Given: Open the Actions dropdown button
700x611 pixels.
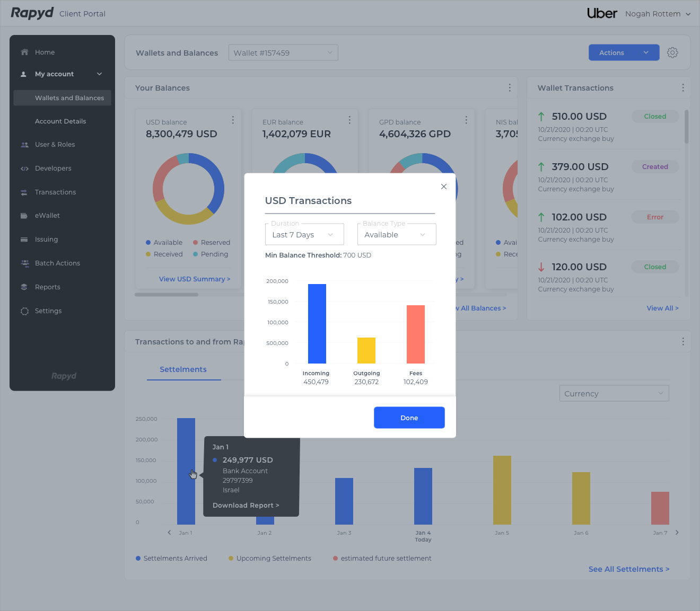Looking at the screenshot, I should point(624,53).
